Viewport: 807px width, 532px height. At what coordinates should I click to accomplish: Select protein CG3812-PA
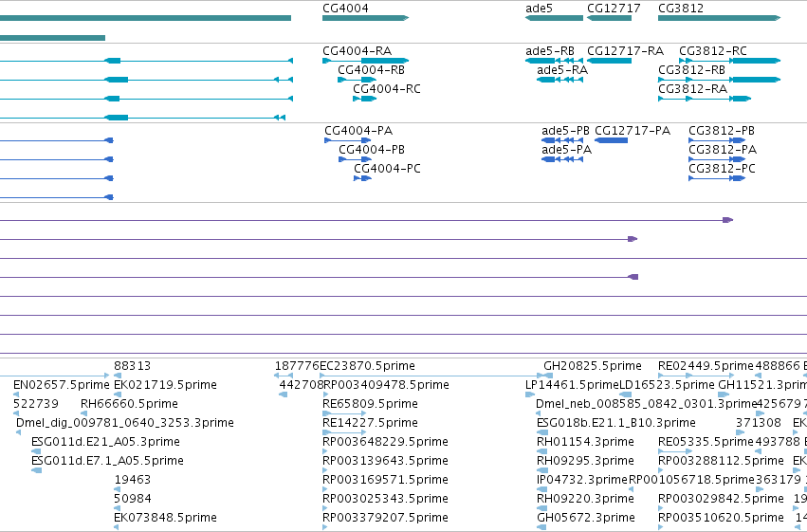coord(717,159)
